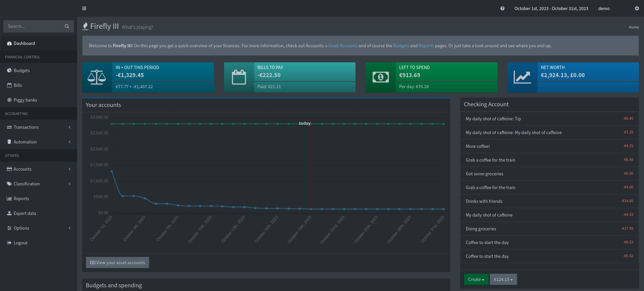
Task: Open 'Grab a coffee for the train' -€6.48 transaction
Action: point(490,160)
